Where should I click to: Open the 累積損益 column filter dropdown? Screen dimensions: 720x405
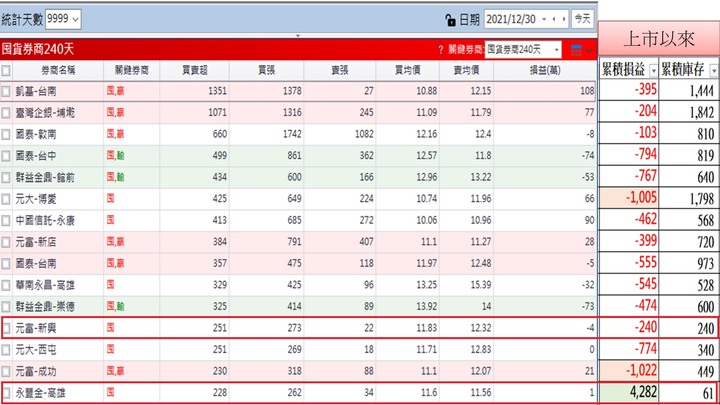pyautogui.click(x=653, y=71)
